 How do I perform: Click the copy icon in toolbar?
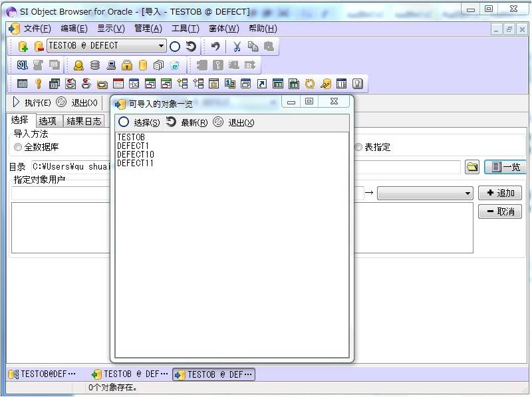click(x=253, y=46)
